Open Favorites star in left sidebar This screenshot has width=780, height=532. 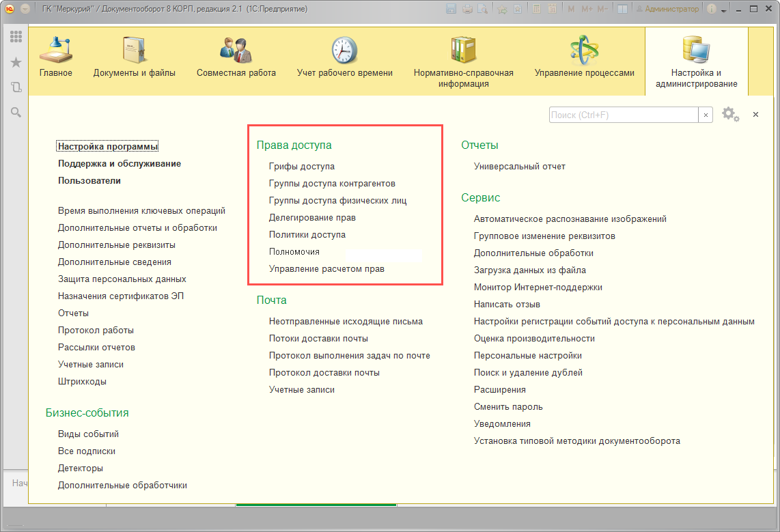pyautogui.click(x=16, y=62)
